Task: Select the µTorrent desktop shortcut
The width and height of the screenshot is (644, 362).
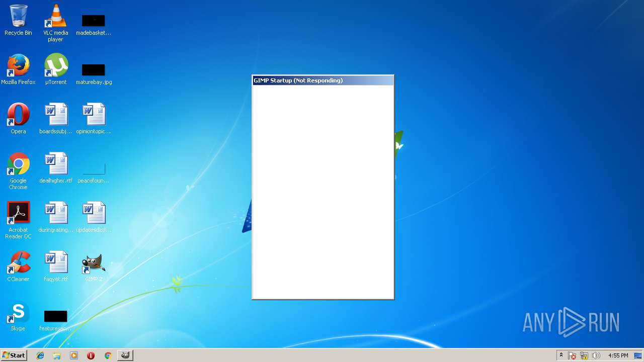Action: pyautogui.click(x=55, y=69)
